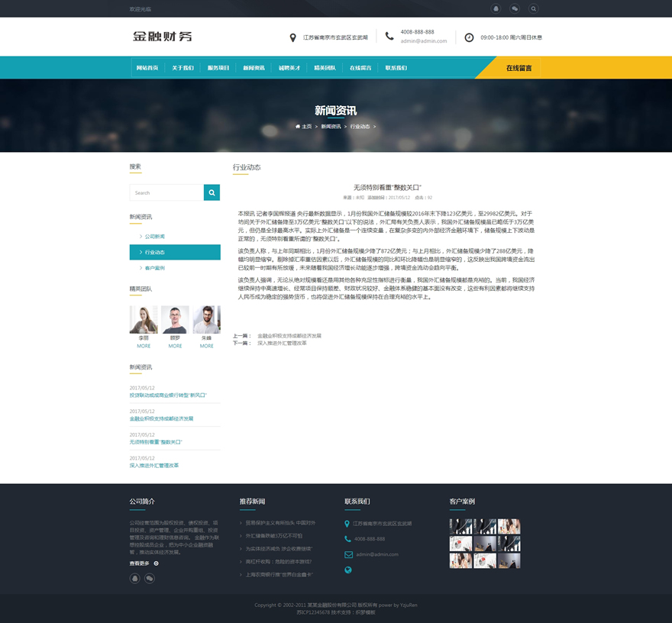Screen dimensions: 672x623
Task: Click the yellow 在线留言 button
Action: tap(519, 68)
